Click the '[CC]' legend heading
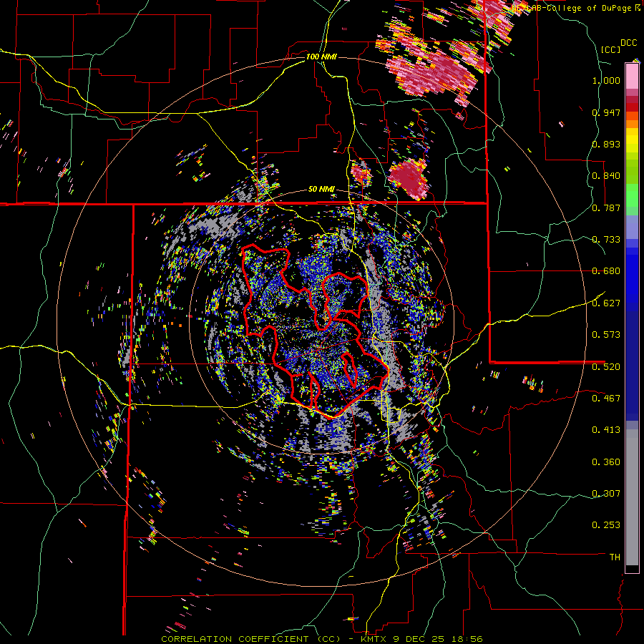 pyautogui.click(x=611, y=49)
